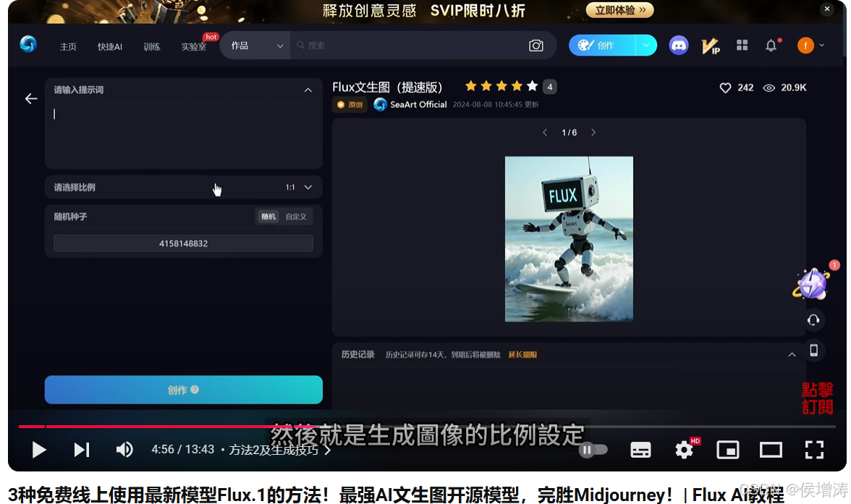This screenshot has width=851, height=504.
Task: Toggle subtitles captions
Action: (640, 450)
